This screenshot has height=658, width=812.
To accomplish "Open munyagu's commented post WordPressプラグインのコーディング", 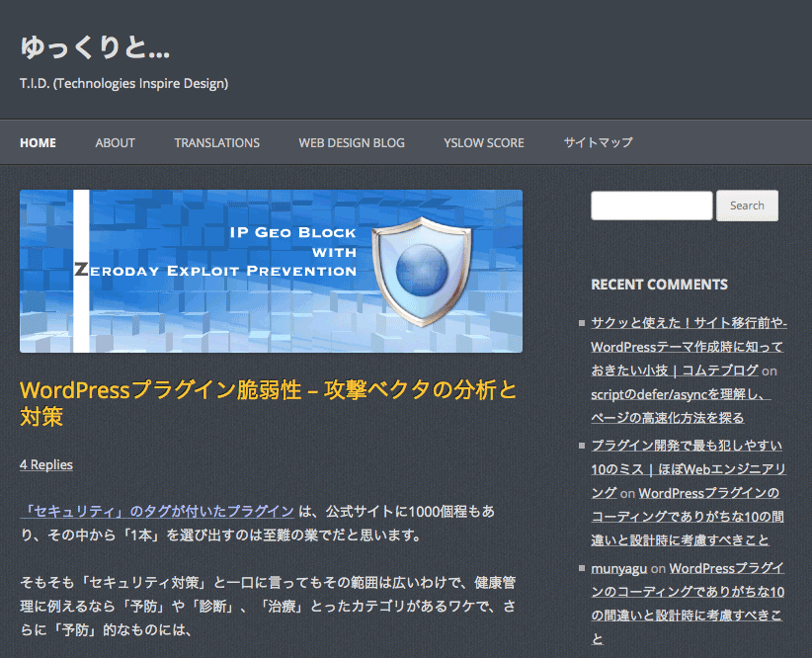I will point(688,604).
